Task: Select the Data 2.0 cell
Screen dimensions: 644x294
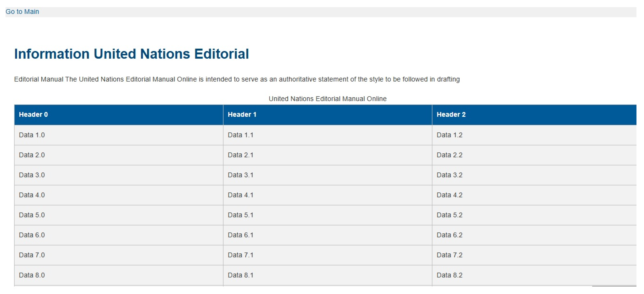Action: (x=119, y=155)
